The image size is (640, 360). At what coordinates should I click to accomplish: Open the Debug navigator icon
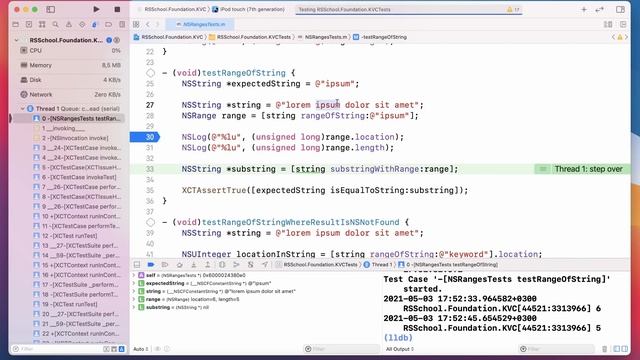[95, 24]
